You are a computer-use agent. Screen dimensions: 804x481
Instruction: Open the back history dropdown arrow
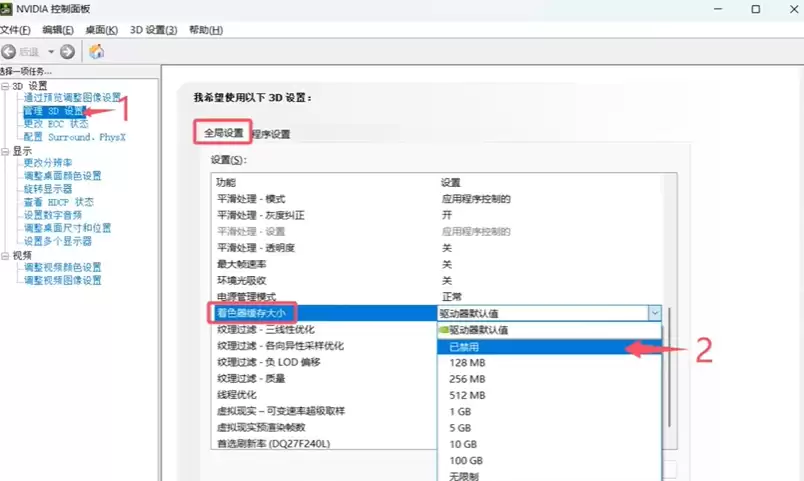pyautogui.click(x=51, y=52)
